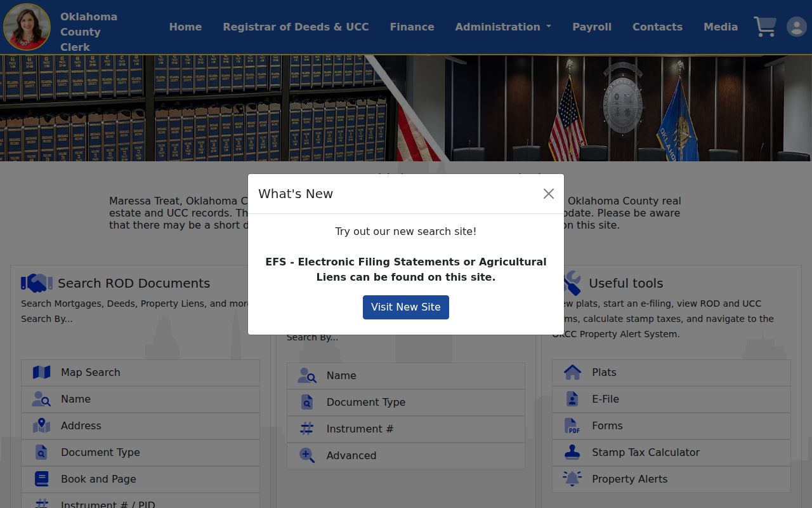
Task: Click the E-File document icon
Action: click(x=572, y=399)
